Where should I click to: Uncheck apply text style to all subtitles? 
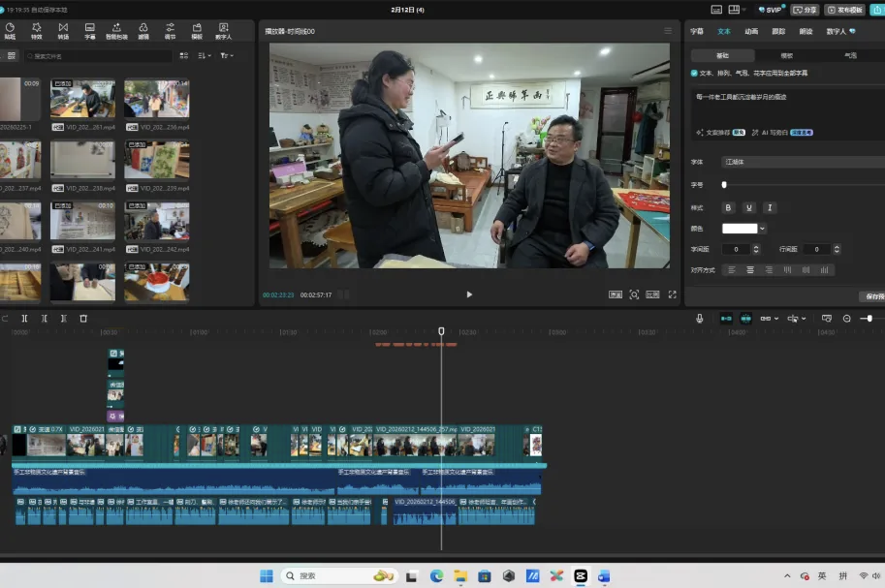coord(694,73)
